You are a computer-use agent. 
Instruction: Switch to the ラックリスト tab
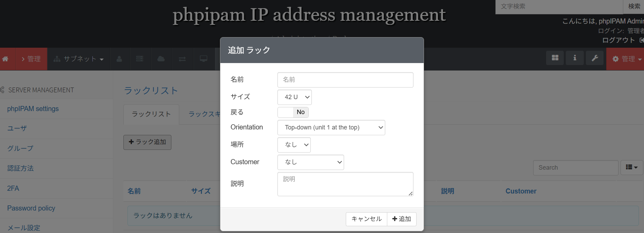coord(151,114)
